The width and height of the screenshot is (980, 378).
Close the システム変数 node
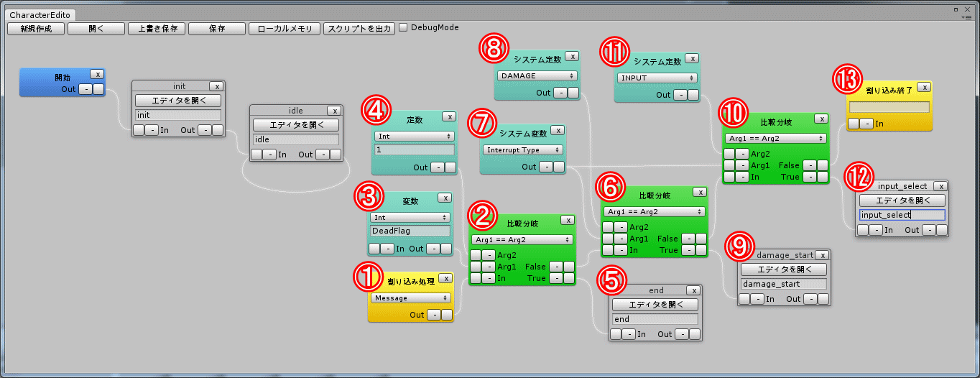558,131
